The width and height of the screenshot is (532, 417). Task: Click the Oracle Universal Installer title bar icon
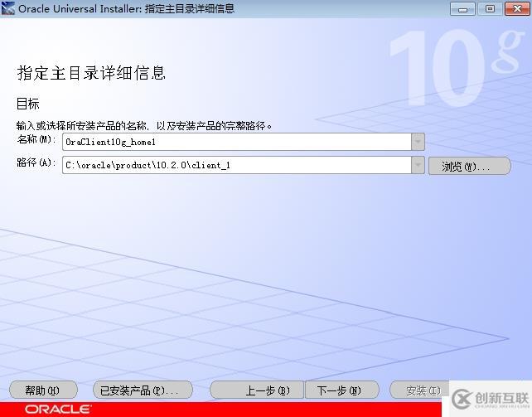[x=8, y=8]
